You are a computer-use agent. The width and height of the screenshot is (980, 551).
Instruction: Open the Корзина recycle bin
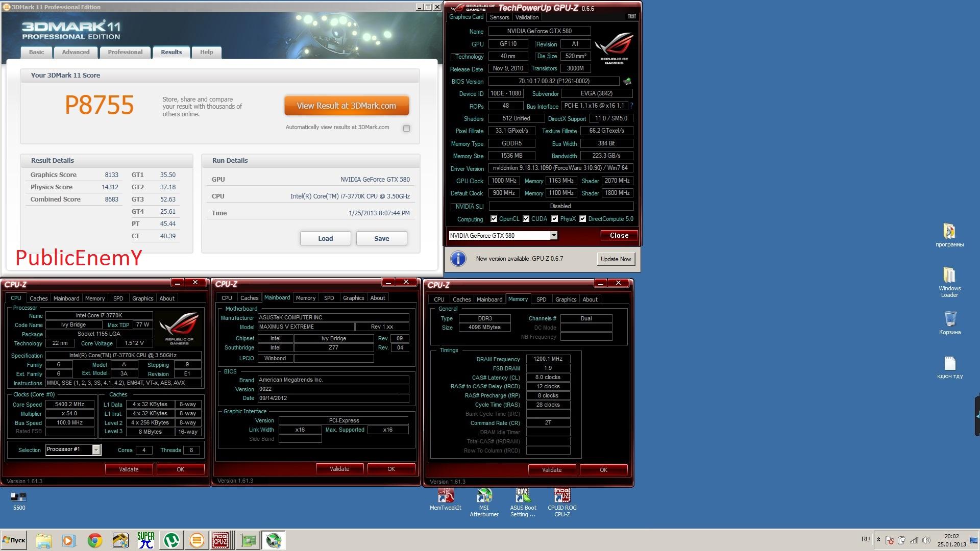tap(949, 323)
